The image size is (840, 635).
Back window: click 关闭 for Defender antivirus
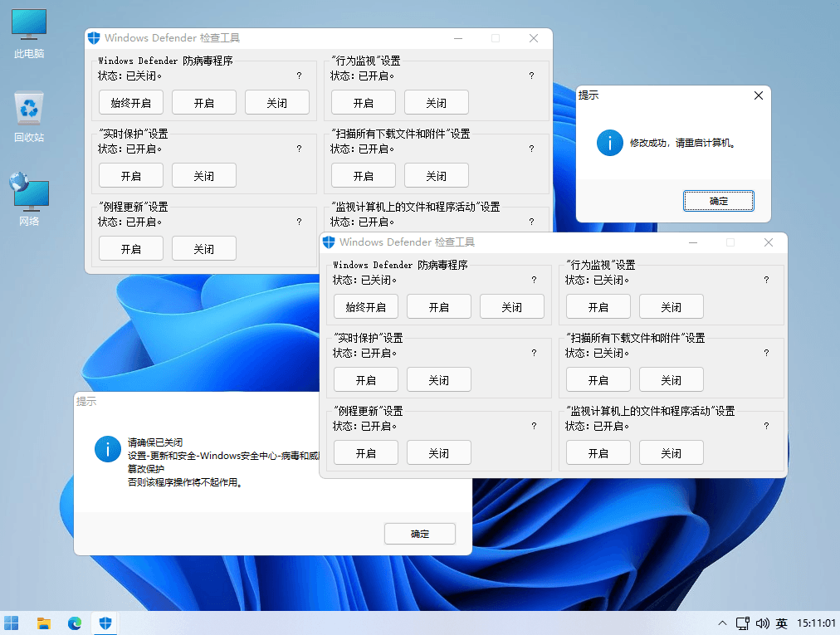coord(277,102)
